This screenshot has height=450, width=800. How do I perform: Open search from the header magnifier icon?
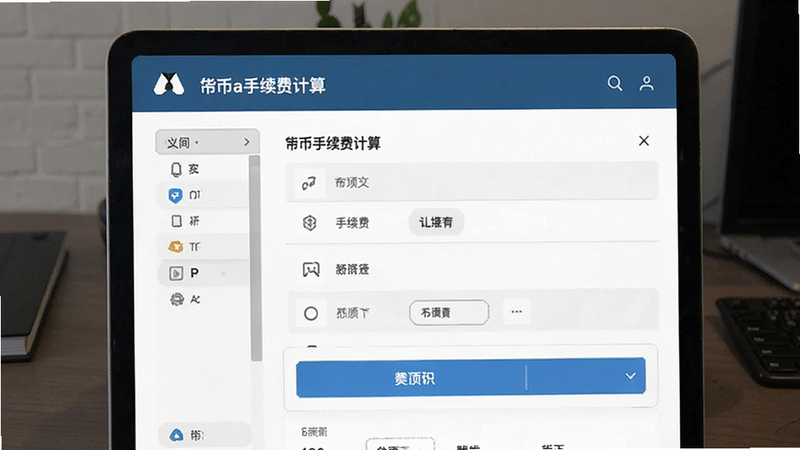(615, 83)
